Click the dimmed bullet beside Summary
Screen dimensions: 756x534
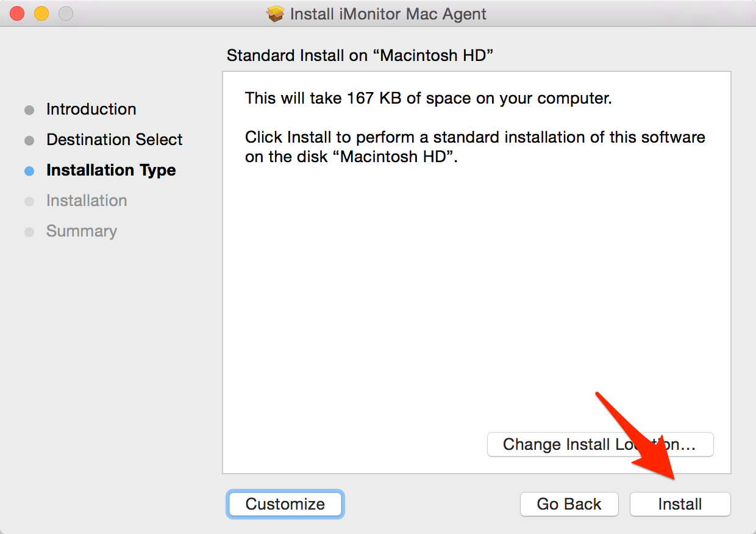(x=29, y=232)
